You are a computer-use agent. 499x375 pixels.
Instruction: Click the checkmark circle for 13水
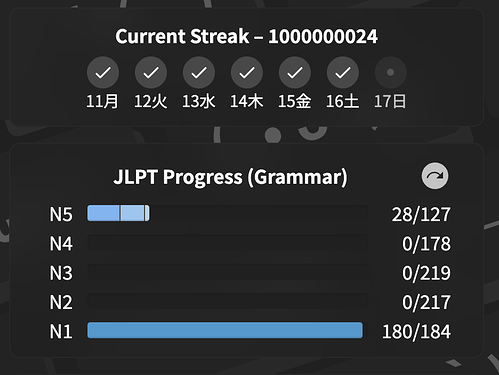pos(199,72)
